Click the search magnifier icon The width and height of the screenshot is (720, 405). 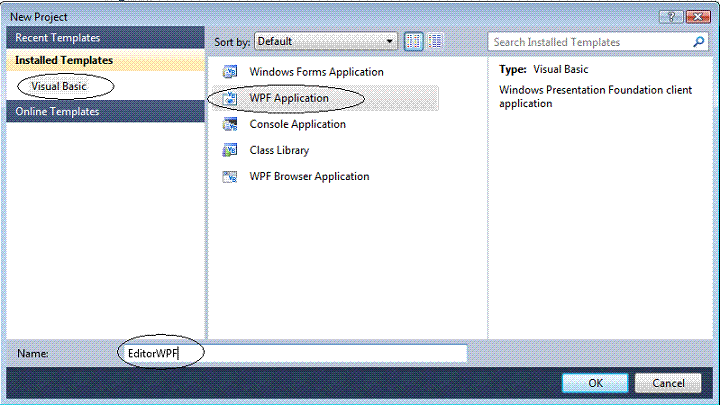pyautogui.click(x=698, y=42)
